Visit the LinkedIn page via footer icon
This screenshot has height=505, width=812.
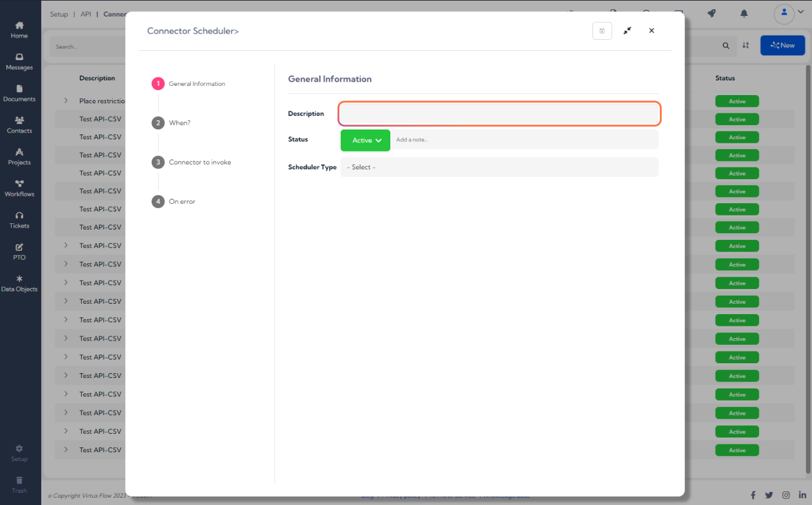point(802,495)
